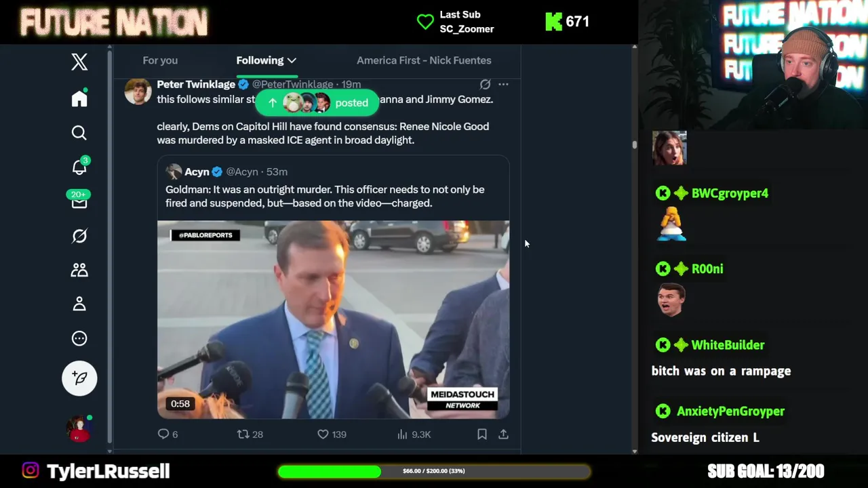Share the post via share icon
This screenshot has height=488, width=868.
coord(503,434)
